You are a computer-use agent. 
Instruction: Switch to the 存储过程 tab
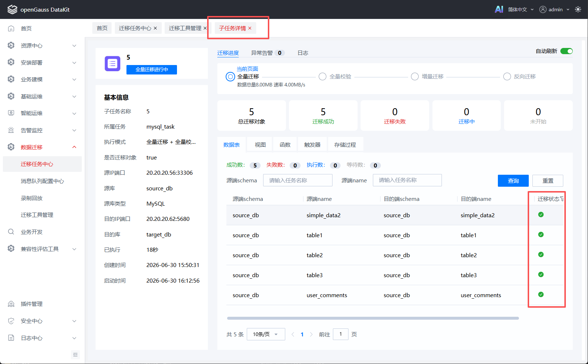pos(345,145)
